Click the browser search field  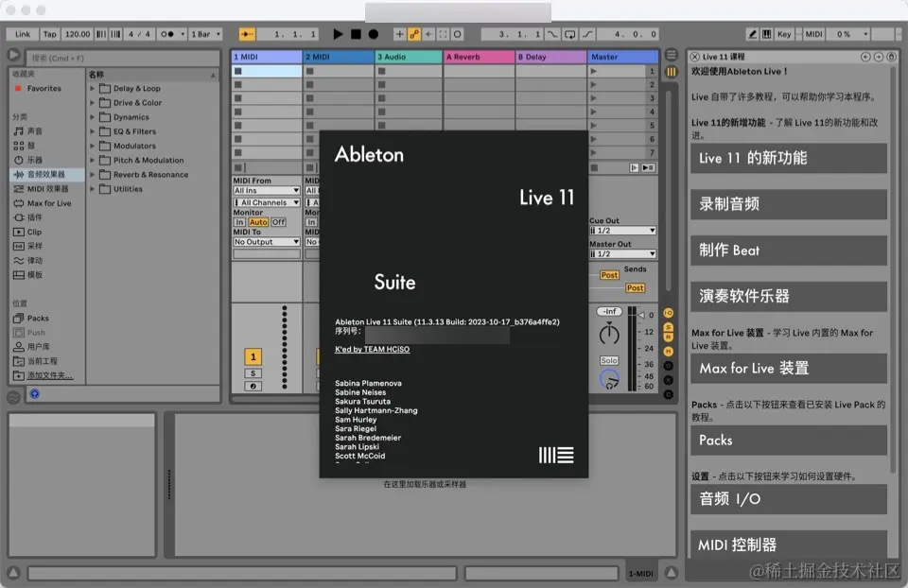point(123,58)
